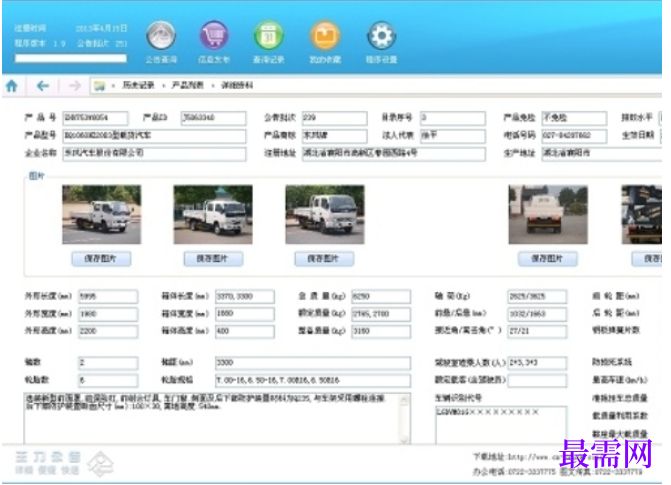Click the 整备质量 field showing 3160
Image resolution: width=671 pixels, height=485 pixels.
(381, 331)
